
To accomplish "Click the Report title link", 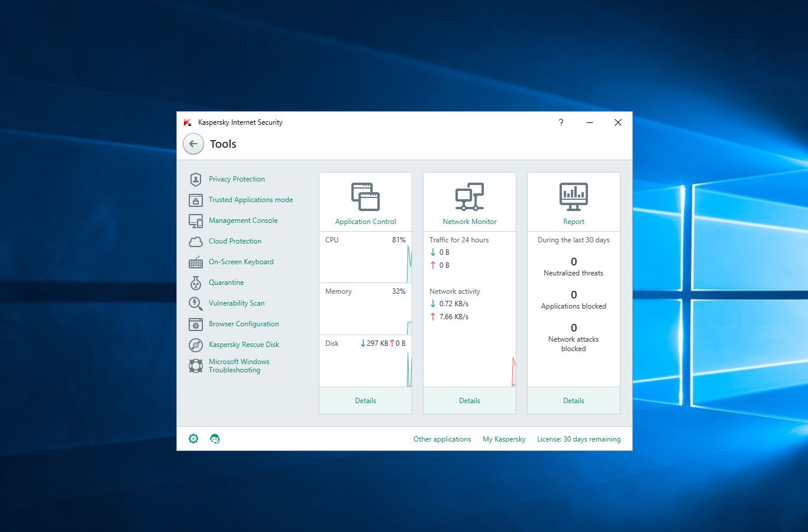I will 574,222.
